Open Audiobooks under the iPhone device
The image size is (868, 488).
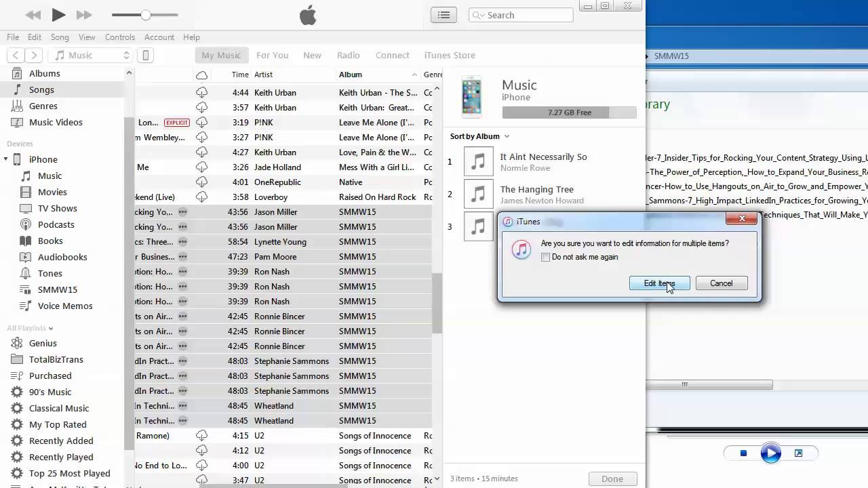point(62,257)
